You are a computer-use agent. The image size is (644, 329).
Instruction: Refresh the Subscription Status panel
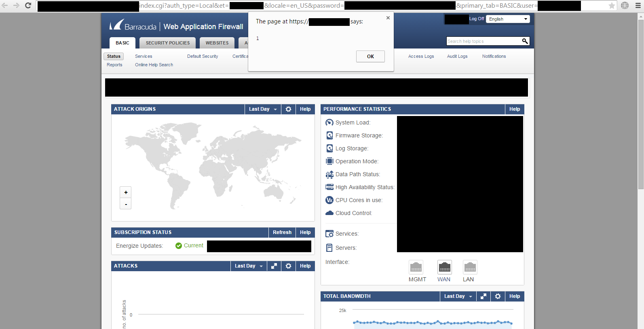[282, 232]
